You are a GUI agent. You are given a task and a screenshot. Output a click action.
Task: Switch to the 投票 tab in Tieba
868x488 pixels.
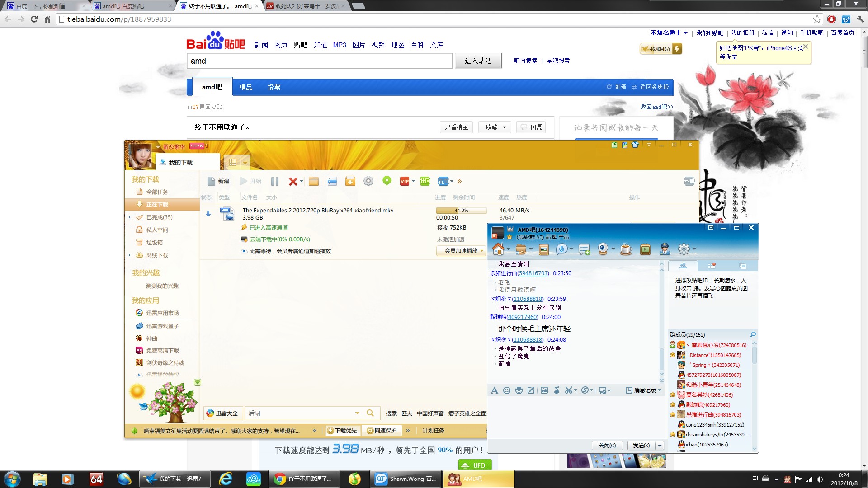click(x=274, y=87)
